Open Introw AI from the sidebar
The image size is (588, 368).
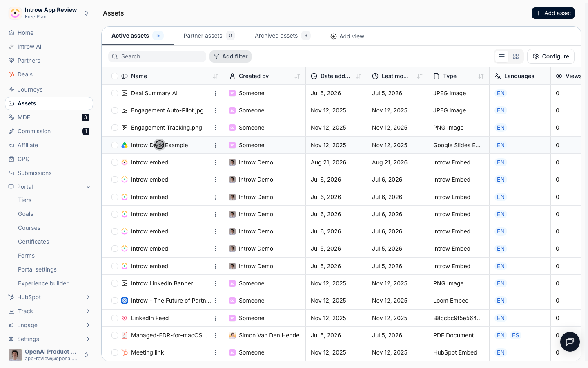click(x=49, y=47)
